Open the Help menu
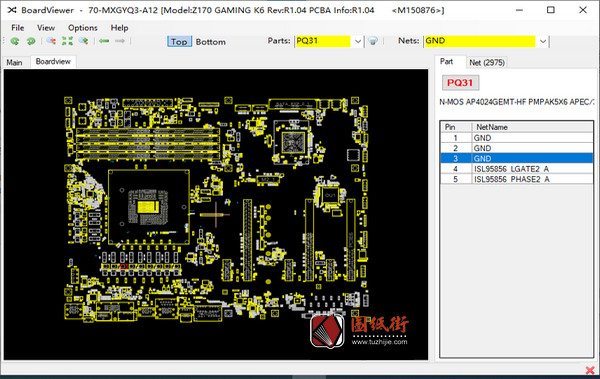 tap(119, 28)
